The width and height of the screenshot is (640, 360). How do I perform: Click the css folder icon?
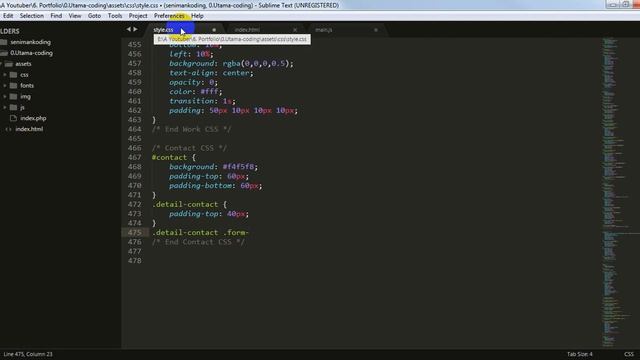13,75
